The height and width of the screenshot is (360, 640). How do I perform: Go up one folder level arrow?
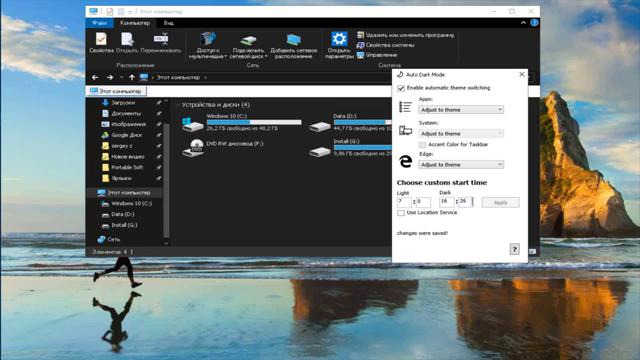[132, 77]
